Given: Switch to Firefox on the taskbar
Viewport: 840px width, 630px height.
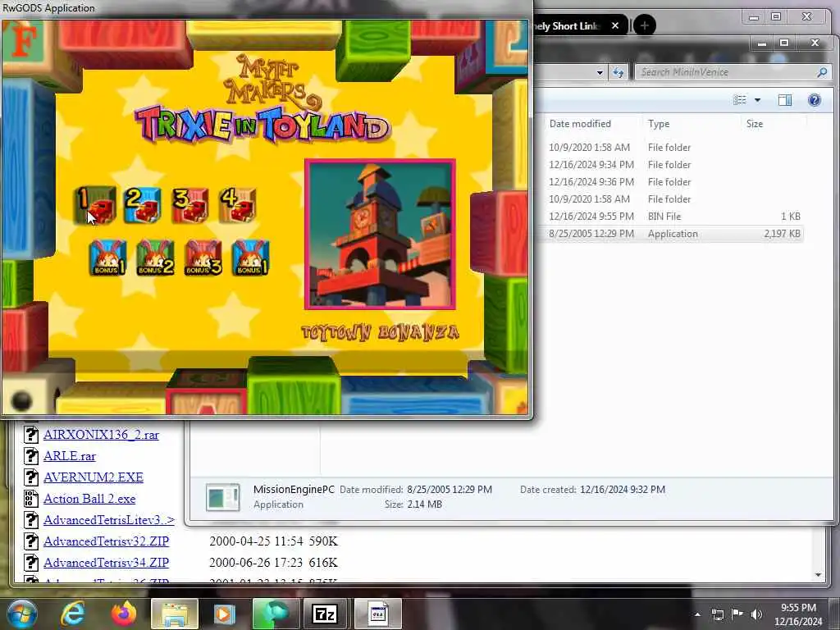Looking at the screenshot, I should tap(124, 614).
